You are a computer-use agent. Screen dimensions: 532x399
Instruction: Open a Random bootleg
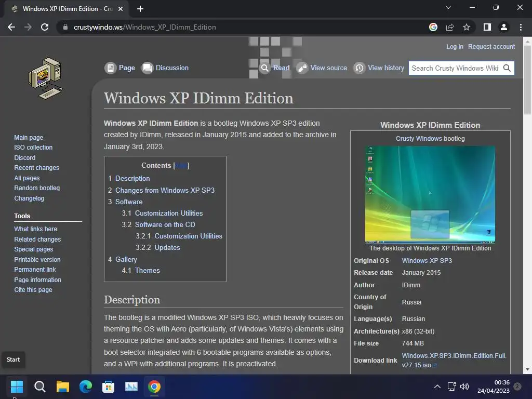(37, 188)
